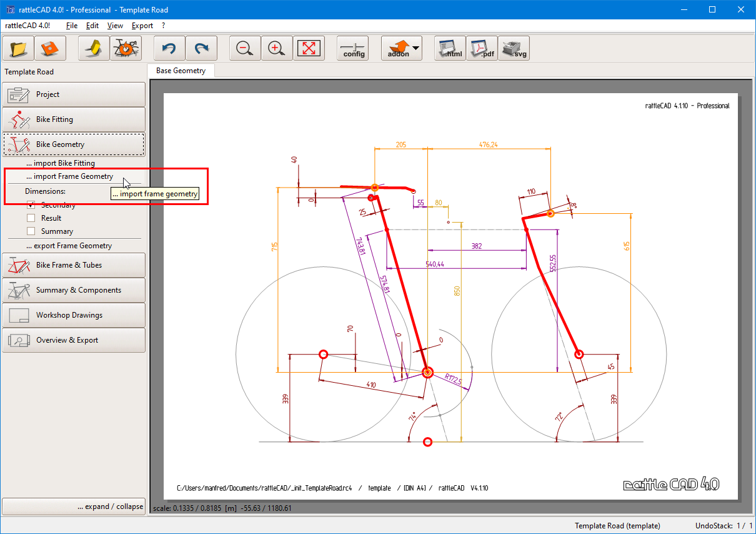The image size is (756, 534).
Task: Click the orange save project icon
Action: point(51,48)
